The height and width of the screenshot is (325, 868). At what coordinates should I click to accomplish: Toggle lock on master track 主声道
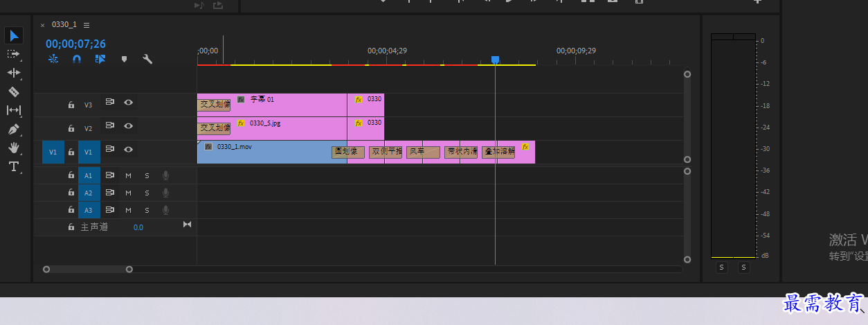[71, 227]
